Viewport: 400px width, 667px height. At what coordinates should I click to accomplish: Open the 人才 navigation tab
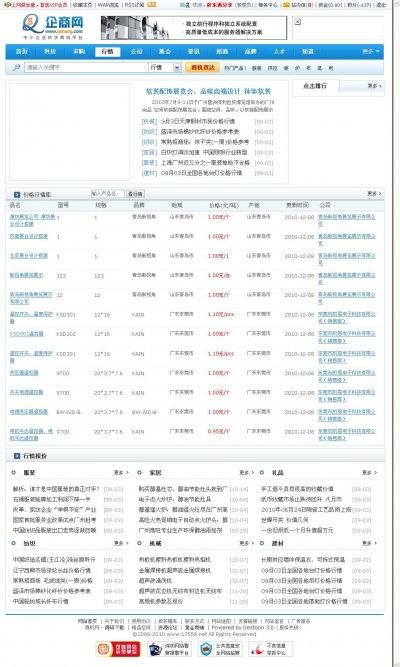pyautogui.click(x=279, y=51)
